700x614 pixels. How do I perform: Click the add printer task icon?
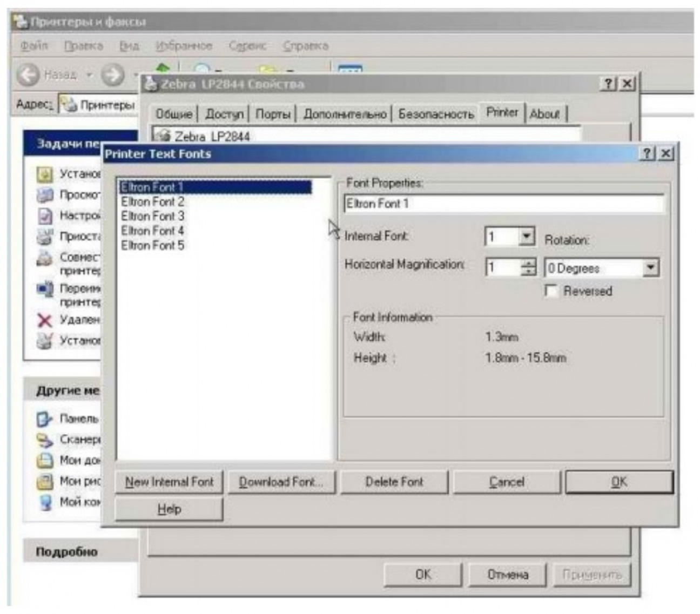coord(44,174)
